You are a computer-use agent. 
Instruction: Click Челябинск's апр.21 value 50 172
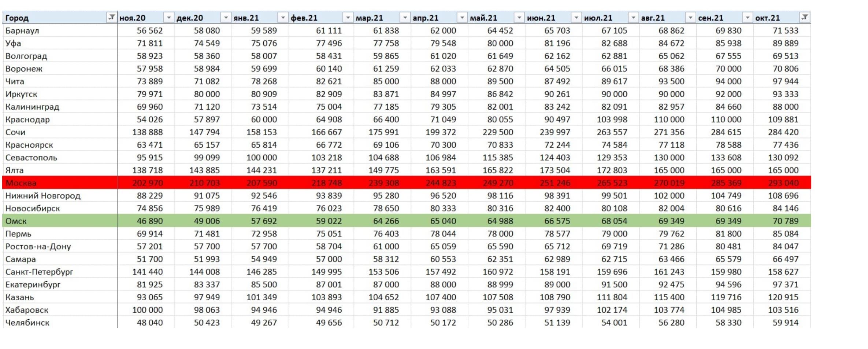[x=443, y=323]
